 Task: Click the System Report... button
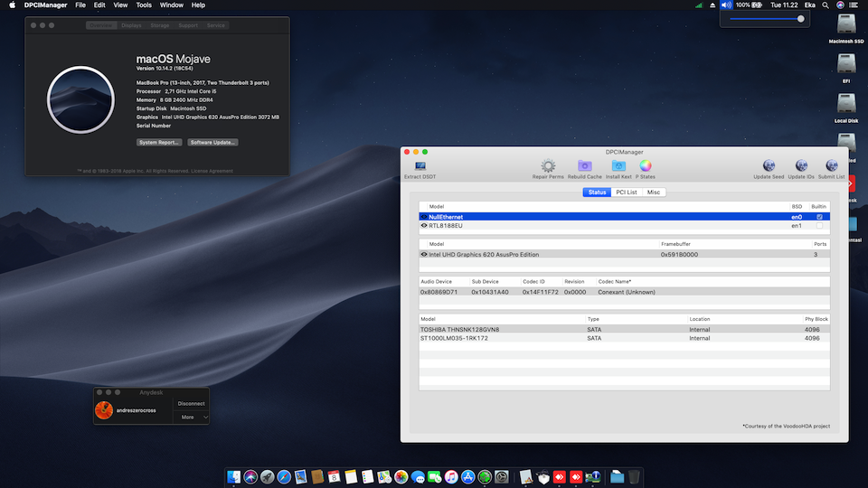tap(159, 143)
